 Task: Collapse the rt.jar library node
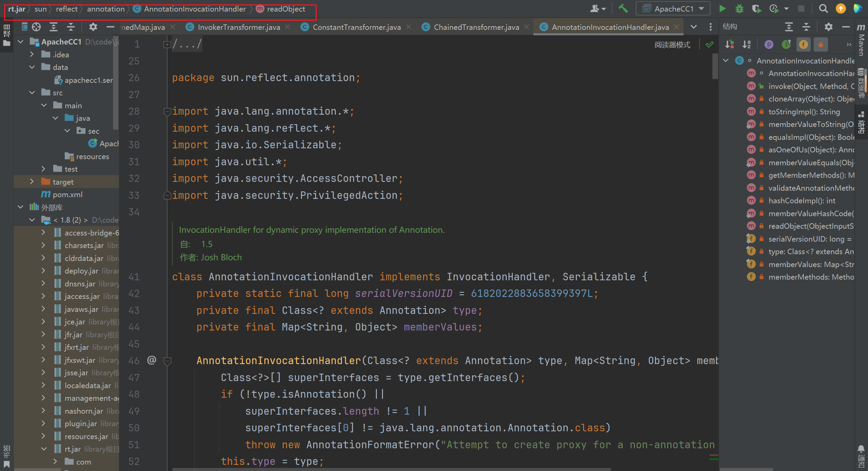[x=43, y=449]
